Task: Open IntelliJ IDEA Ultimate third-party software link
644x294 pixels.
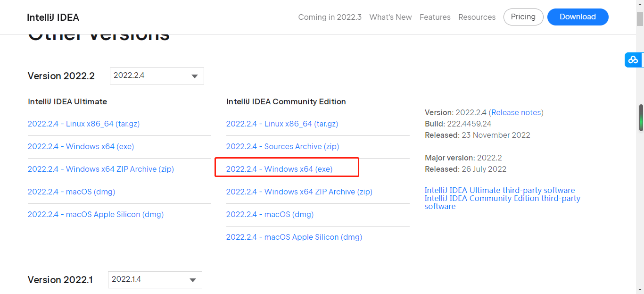Action: tap(500, 190)
